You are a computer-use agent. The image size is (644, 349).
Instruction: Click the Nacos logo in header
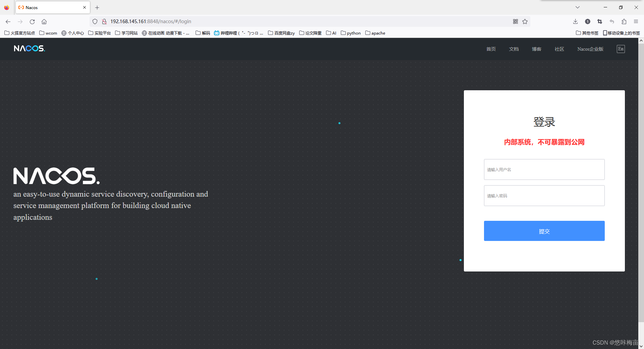coord(30,49)
